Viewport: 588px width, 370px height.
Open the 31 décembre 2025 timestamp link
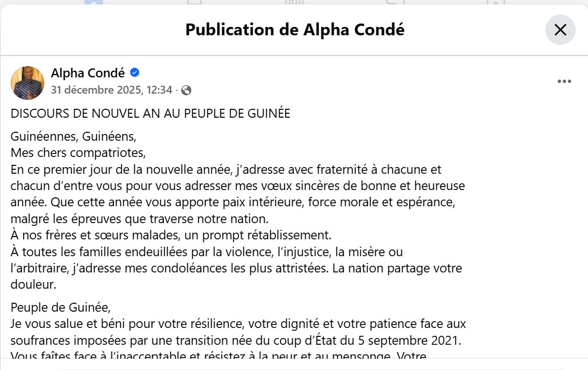tap(111, 90)
